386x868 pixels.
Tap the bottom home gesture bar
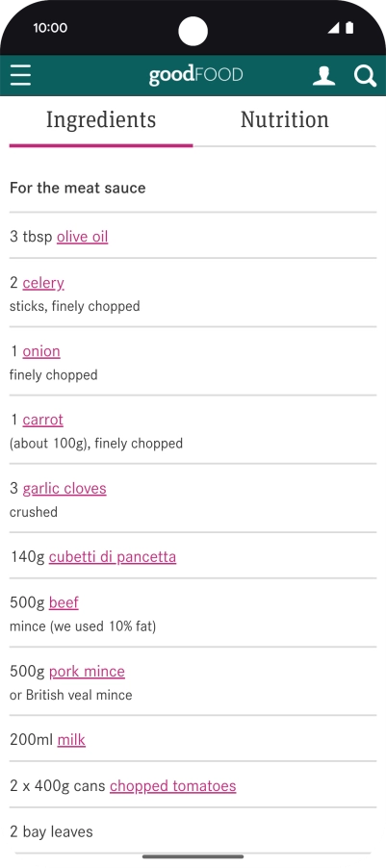193,856
